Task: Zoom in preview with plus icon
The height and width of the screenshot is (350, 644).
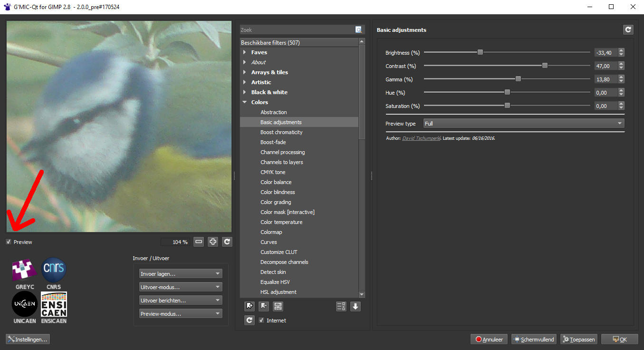Action: [213, 242]
